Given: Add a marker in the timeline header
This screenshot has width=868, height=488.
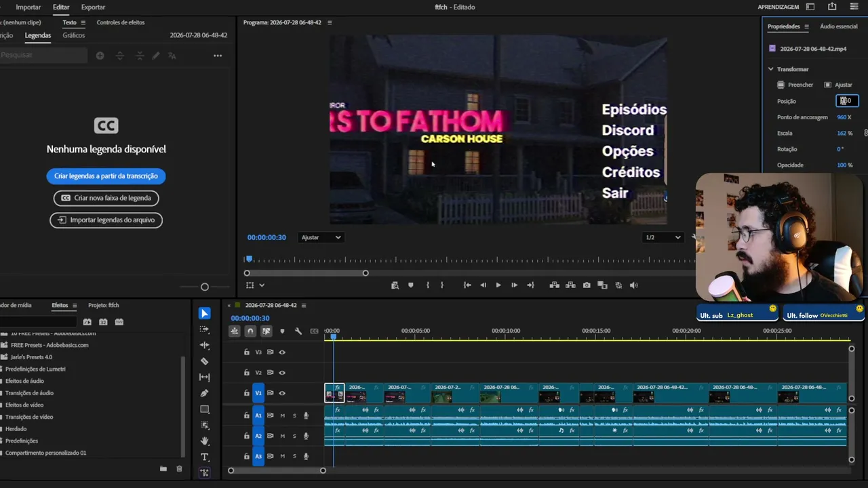Looking at the screenshot, I should (x=282, y=331).
